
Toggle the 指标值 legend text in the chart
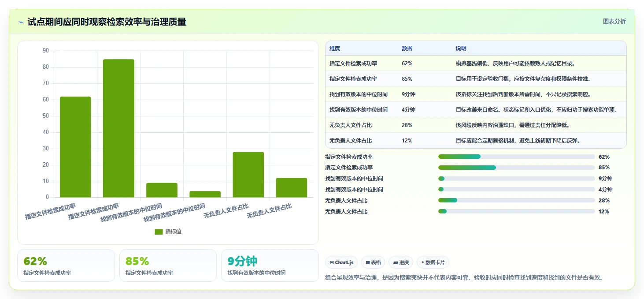coord(173,232)
